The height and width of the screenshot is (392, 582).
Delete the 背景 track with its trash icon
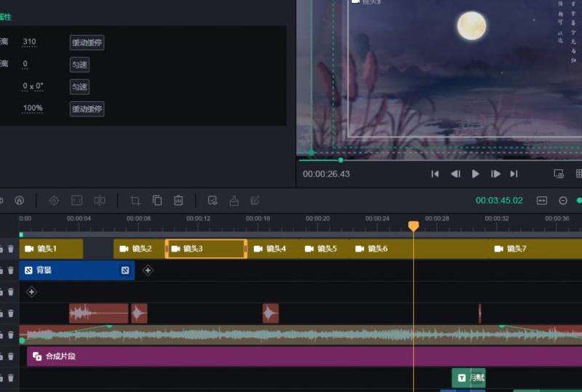[x=11, y=271]
